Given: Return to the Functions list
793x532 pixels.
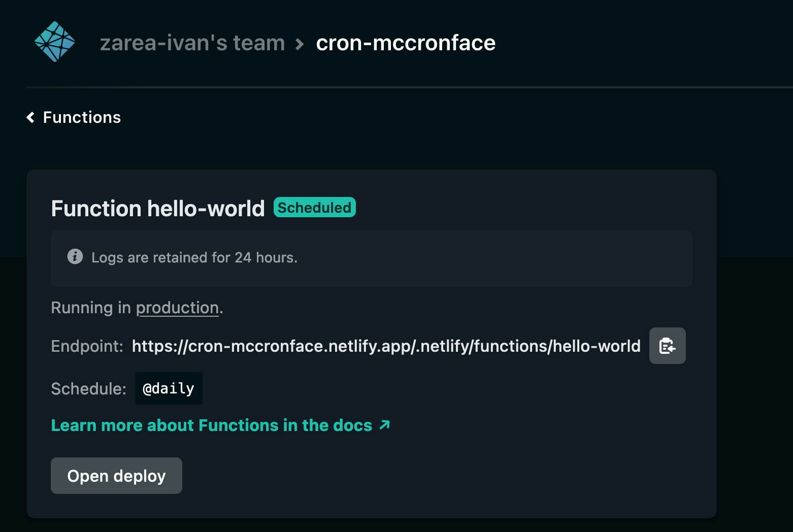Looking at the screenshot, I should click(x=82, y=118).
